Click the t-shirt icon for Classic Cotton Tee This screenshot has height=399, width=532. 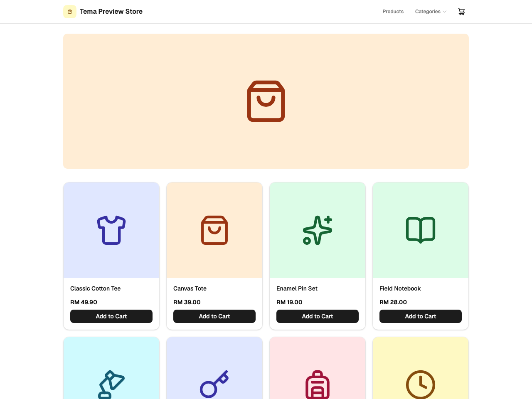(x=111, y=230)
